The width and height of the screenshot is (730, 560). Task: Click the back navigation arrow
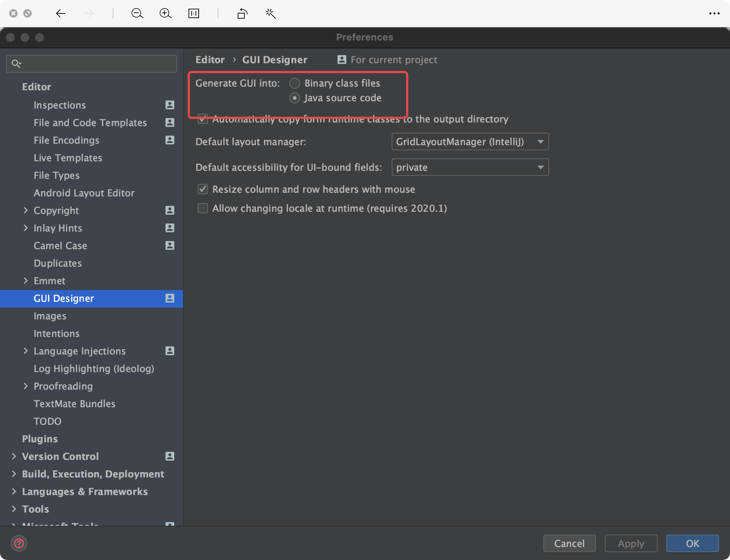tap(60, 13)
